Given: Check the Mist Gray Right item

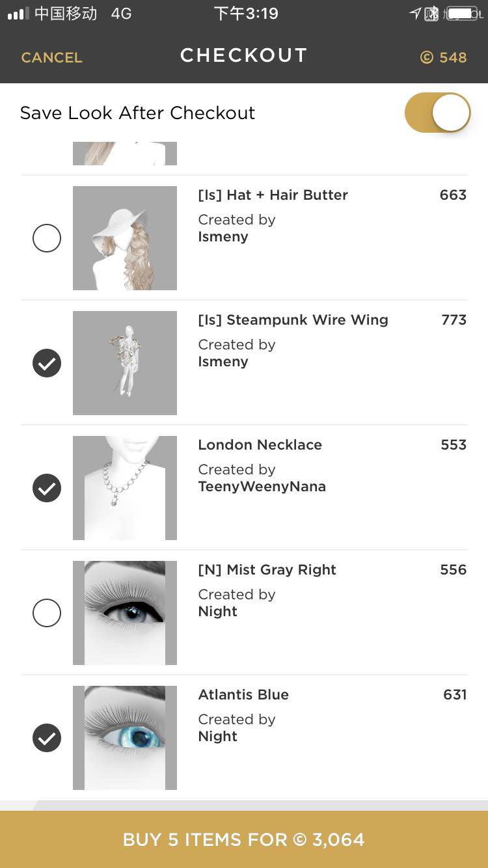Looking at the screenshot, I should (47, 613).
